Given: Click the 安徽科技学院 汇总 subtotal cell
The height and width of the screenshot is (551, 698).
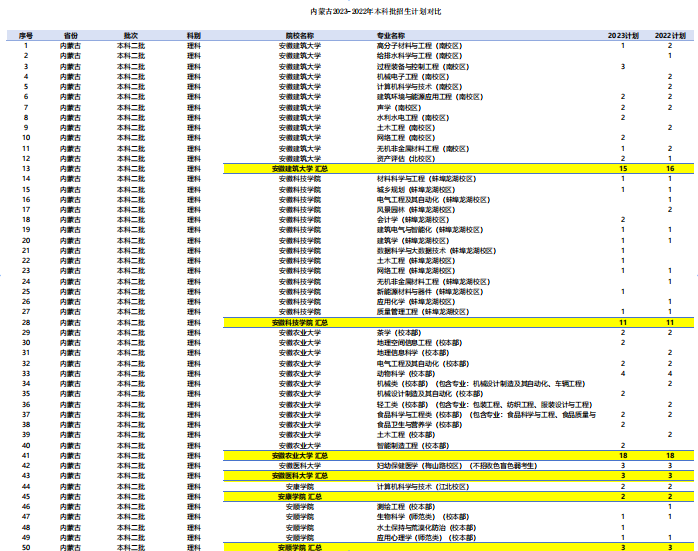Looking at the screenshot, I should pos(299,323).
